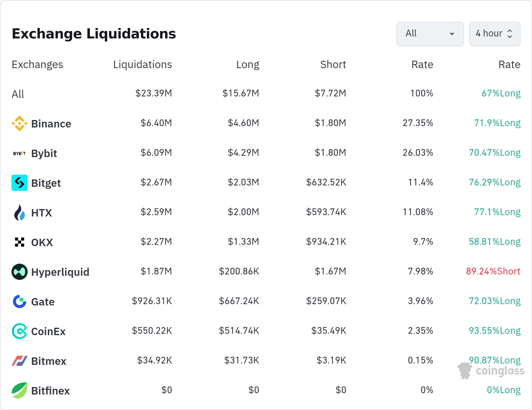Image resolution: width=532 pixels, height=410 pixels.
Task: Select the Bitget logo icon
Action: 19,183
